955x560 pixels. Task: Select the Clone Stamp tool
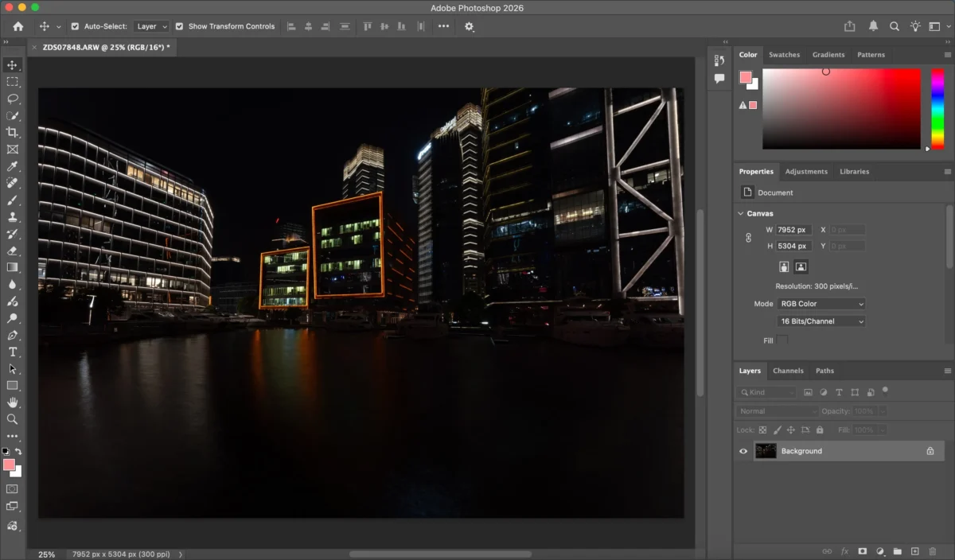pyautogui.click(x=12, y=217)
